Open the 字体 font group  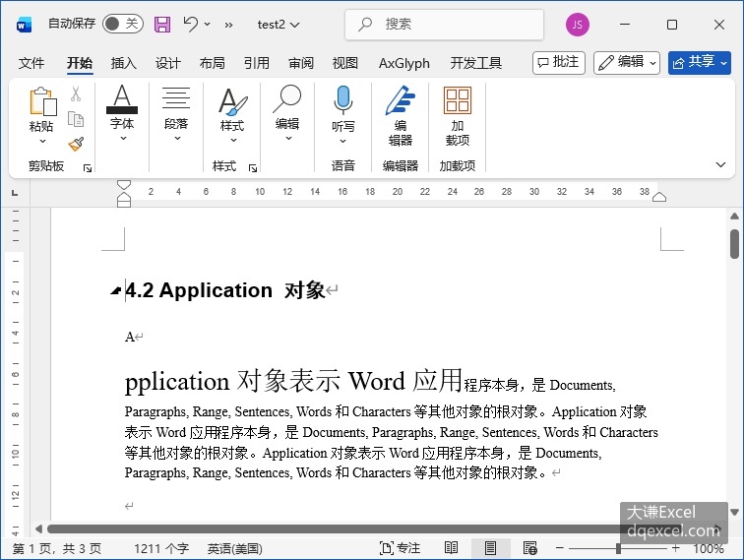[122, 113]
